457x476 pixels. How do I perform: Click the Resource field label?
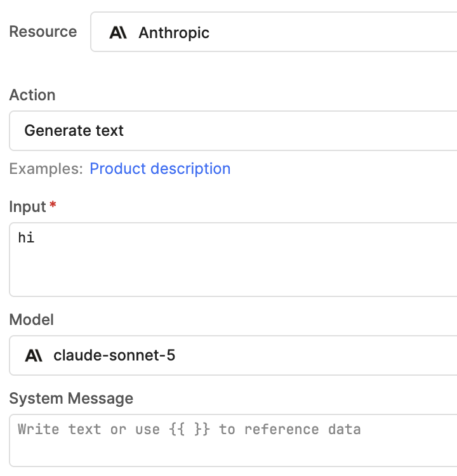(43, 32)
